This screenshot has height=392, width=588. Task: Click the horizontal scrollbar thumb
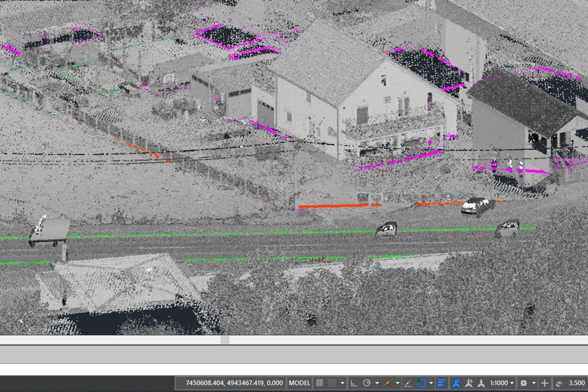pos(225,340)
